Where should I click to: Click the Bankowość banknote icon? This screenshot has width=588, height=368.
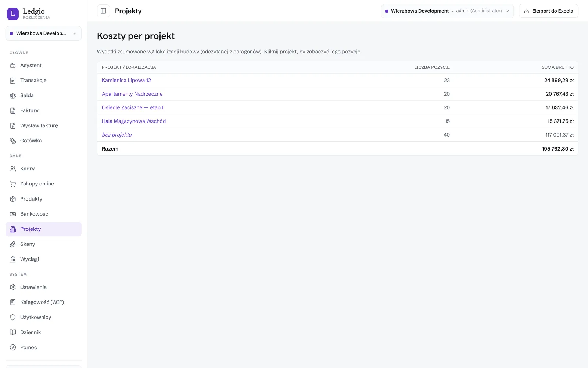tap(13, 214)
